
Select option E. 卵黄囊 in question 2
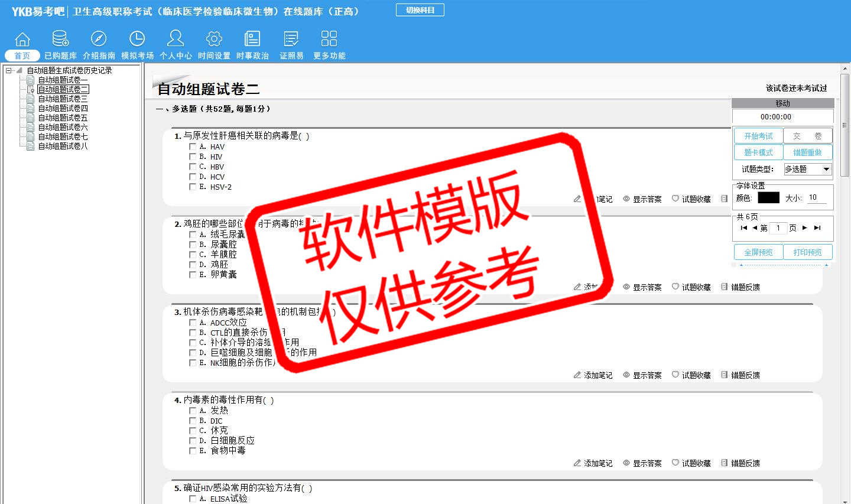tap(193, 275)
